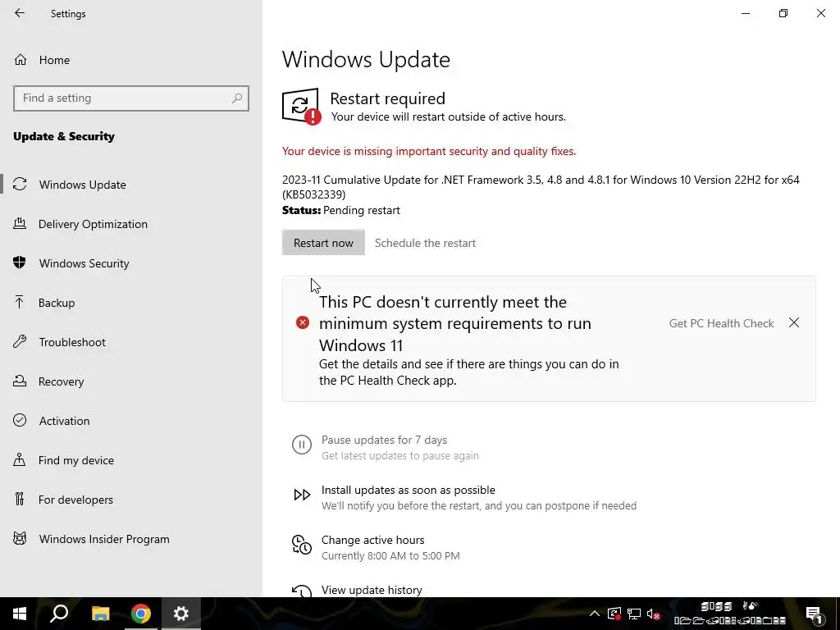The image size is (840, 630).
Task: Click the Restart now button
Action: [323, 243]
